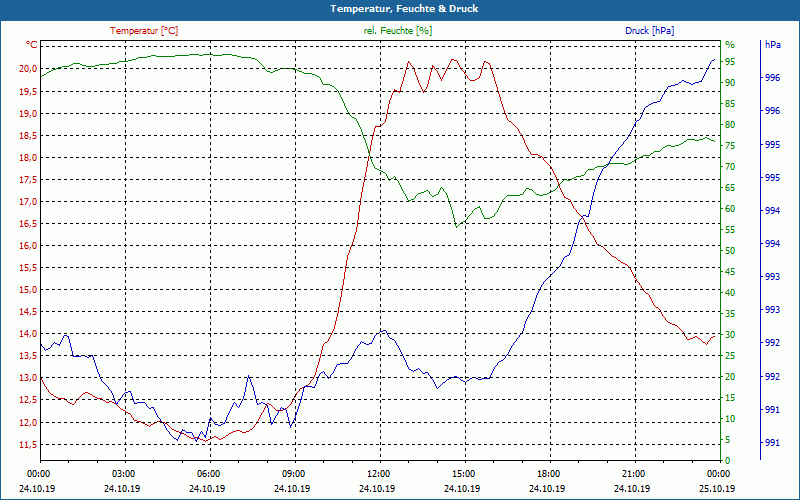Click green humidity axis value '5'
The height and width of the screenshot is (500, 800).
tap(728, 440)
